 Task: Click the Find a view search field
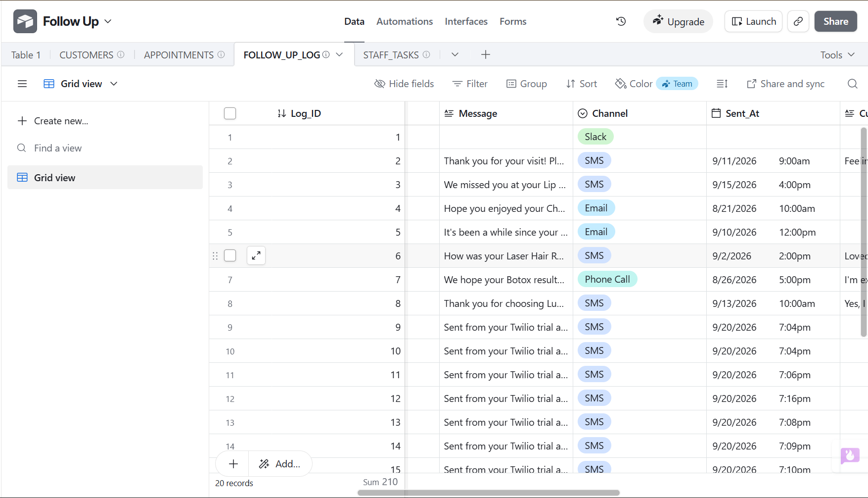point(105,148)
